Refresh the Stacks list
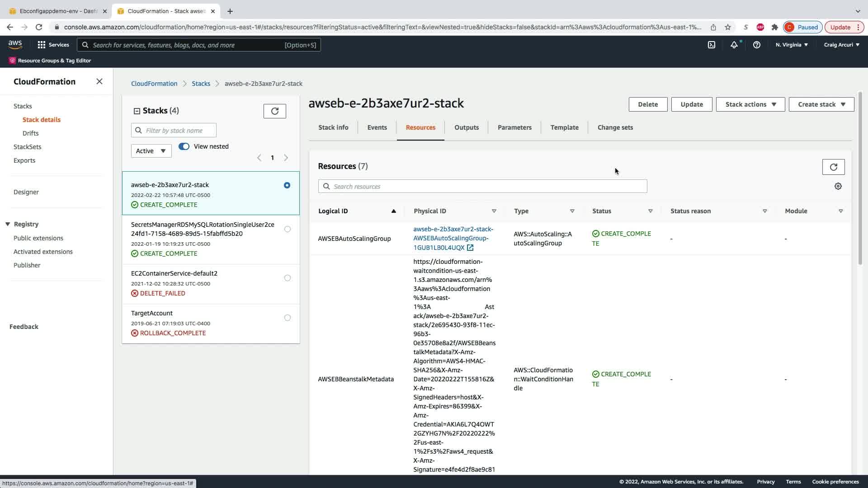Image resolution: width=868 pixels, height=488 pixels. (274, 111)
